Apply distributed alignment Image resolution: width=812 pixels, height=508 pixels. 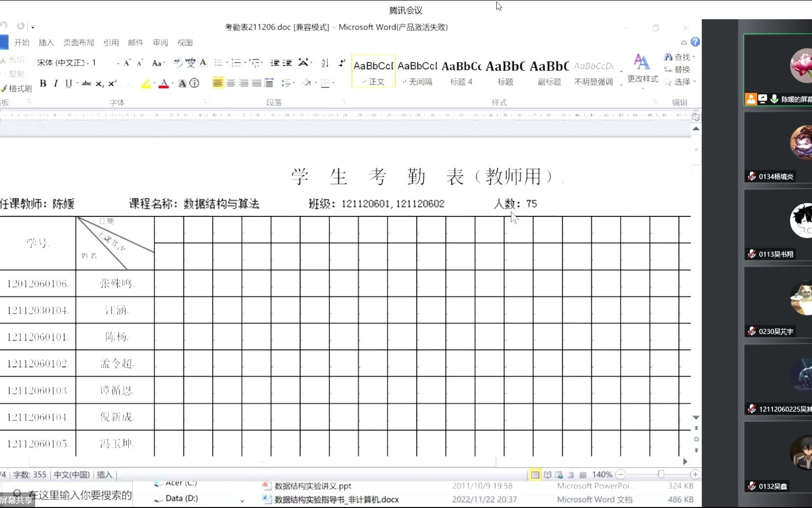pyautogui.click(x=269, y=83)
